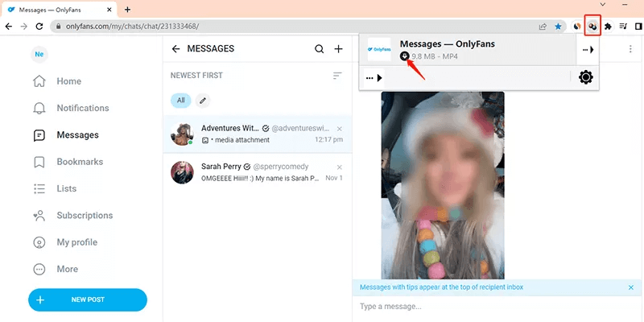644x322 pixels.
Task: Reload the page with refresh icon
Action: [x=39, y=27]
